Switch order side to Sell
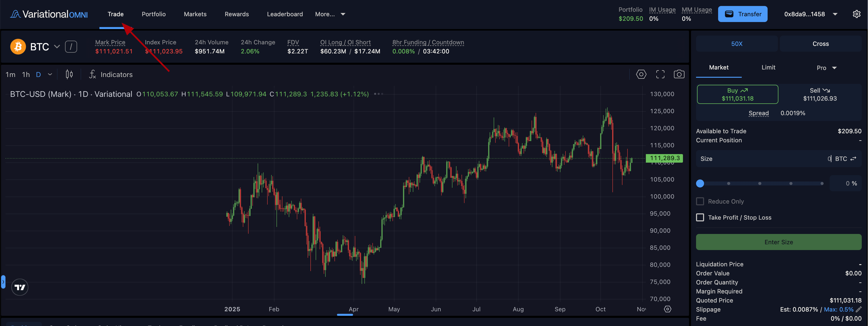Screen dimensions: 868x326 pyautogui.click(x=819, y=94)
